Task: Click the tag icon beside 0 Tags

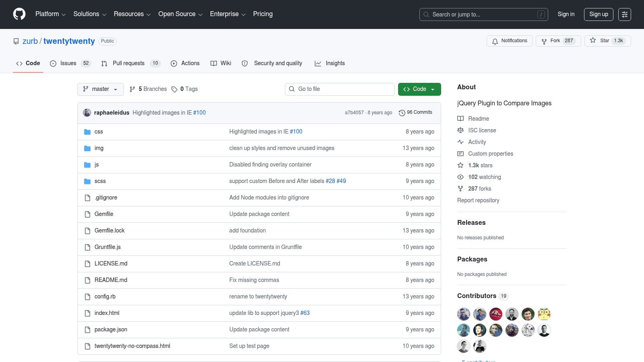Action: click(x=174, y=89)
